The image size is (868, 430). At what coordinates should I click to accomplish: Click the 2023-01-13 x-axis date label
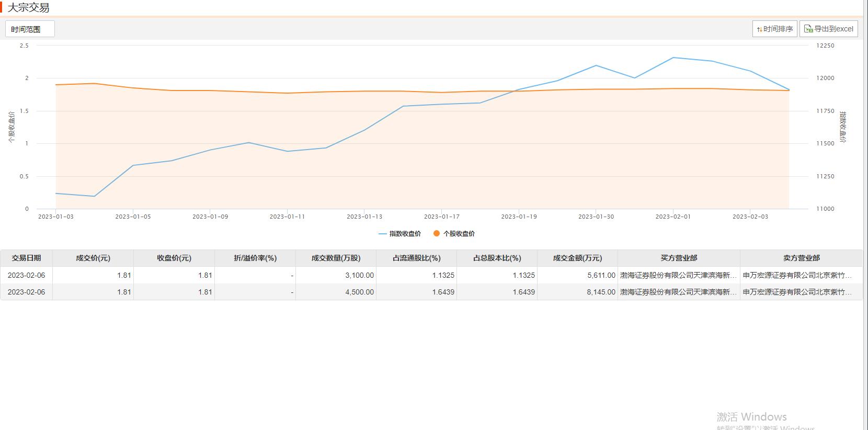point(364,217)
